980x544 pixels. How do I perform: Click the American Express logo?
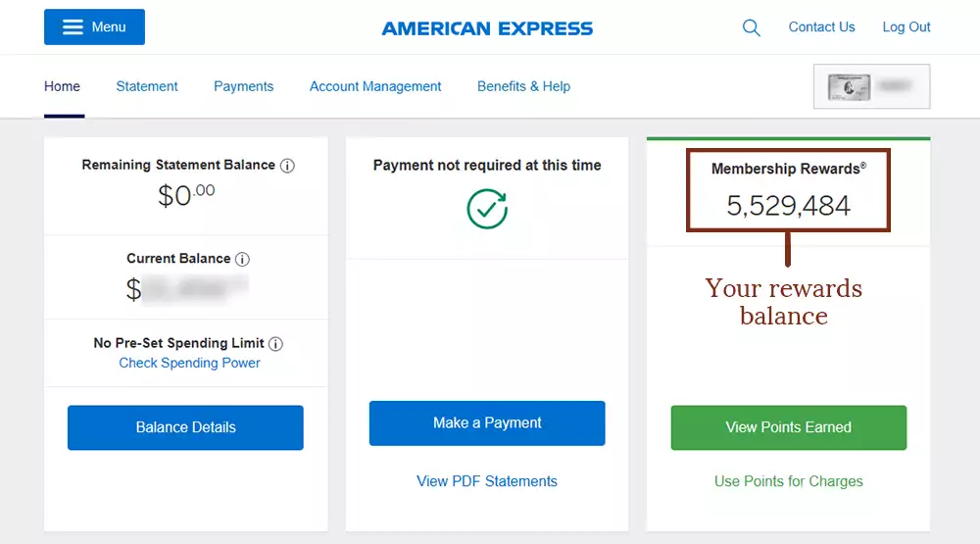click(487, 28)
